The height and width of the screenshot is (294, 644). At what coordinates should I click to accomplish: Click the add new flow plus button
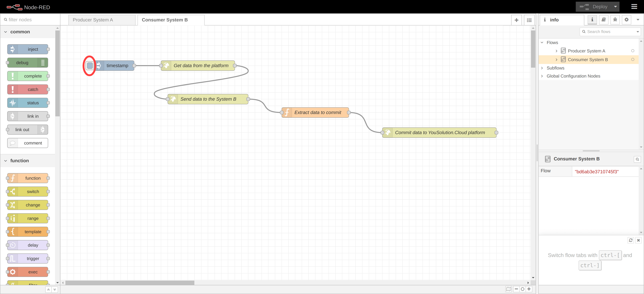(516, 20)
